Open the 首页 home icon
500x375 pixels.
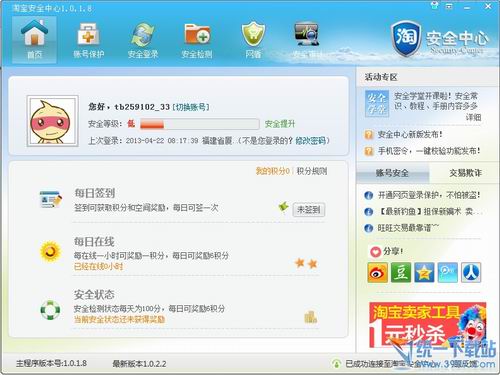tap(34, 39)
